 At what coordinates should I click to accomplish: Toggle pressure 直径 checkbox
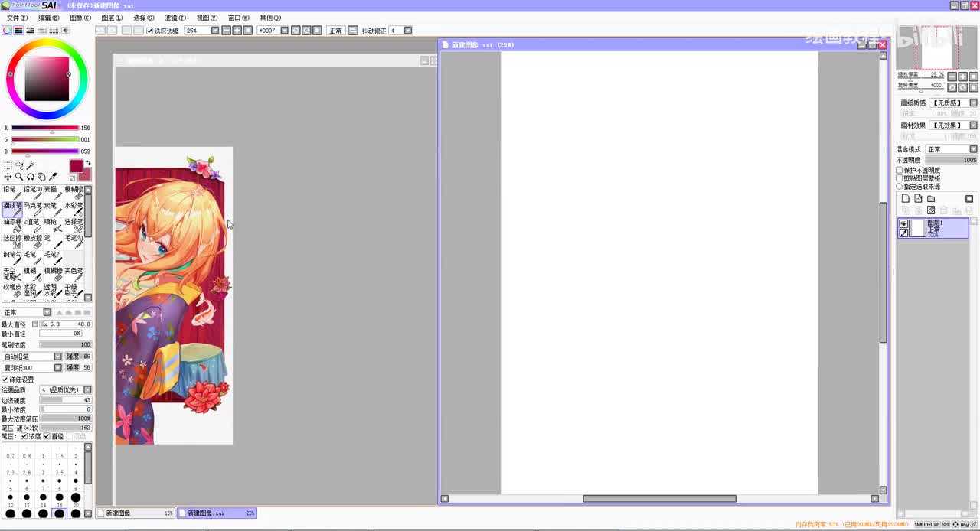point(47,436)
